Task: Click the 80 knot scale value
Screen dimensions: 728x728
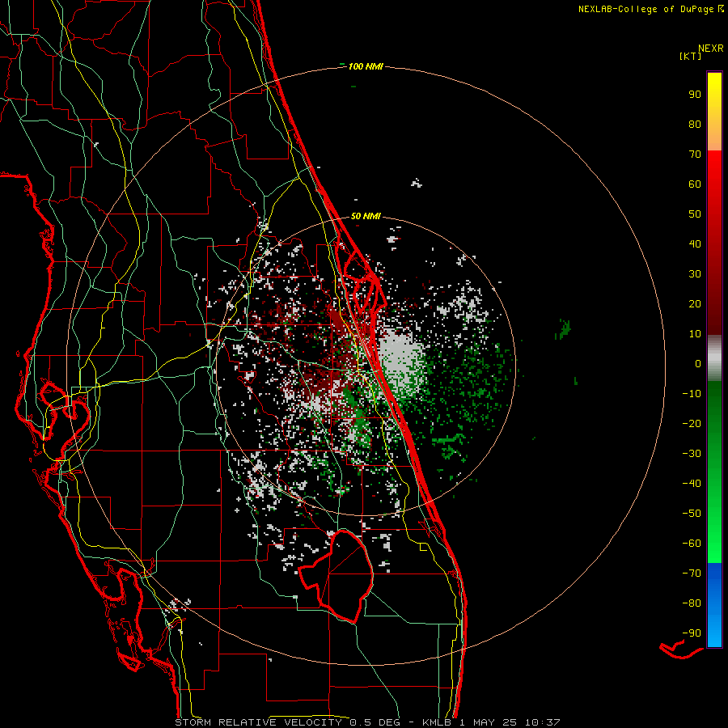Action: 695,124
